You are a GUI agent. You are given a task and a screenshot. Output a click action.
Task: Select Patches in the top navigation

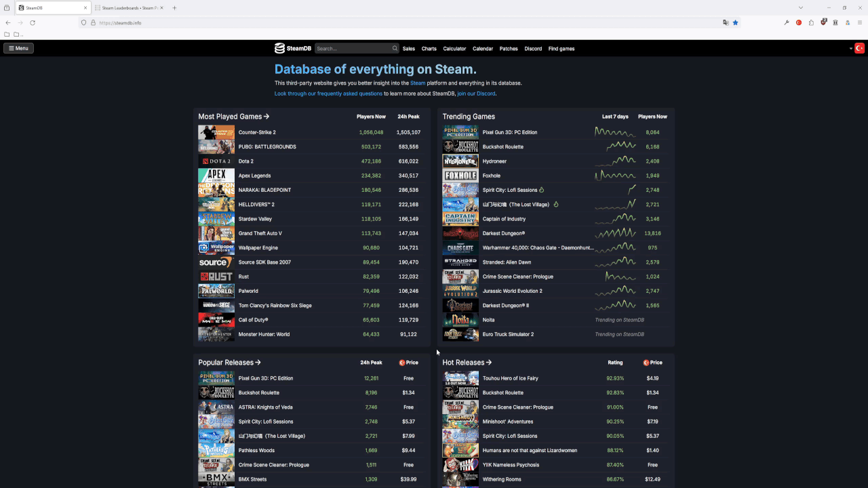(x=509, y=49)
